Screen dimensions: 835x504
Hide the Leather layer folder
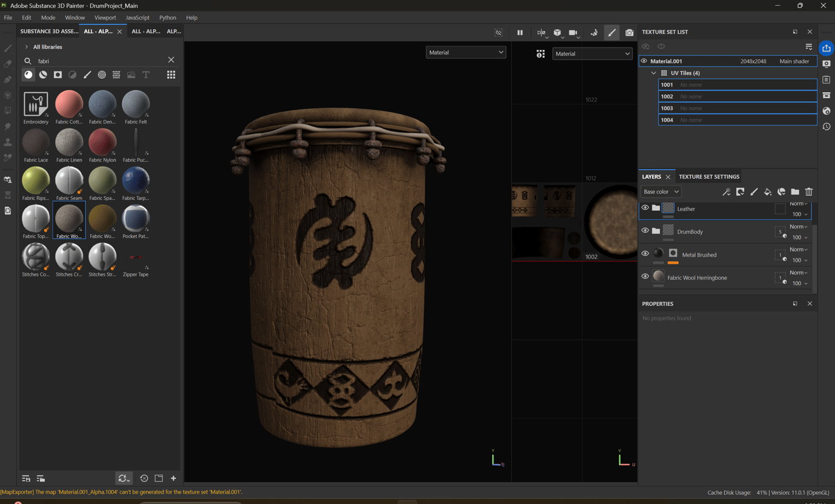coord(645,208)
